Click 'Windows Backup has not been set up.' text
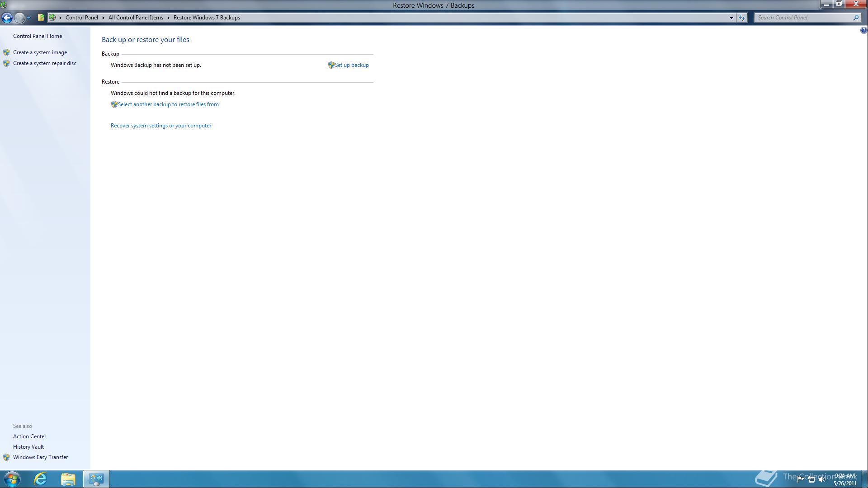 tap(156, 65)
